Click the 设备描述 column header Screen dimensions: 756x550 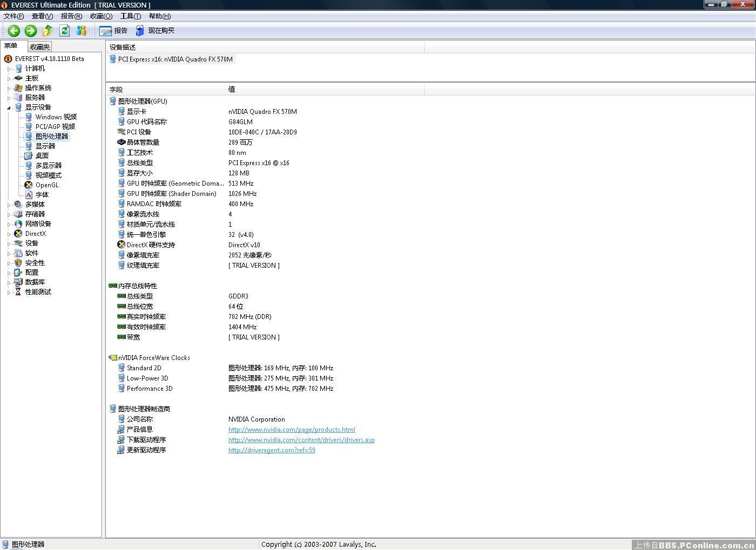(265, 47)
